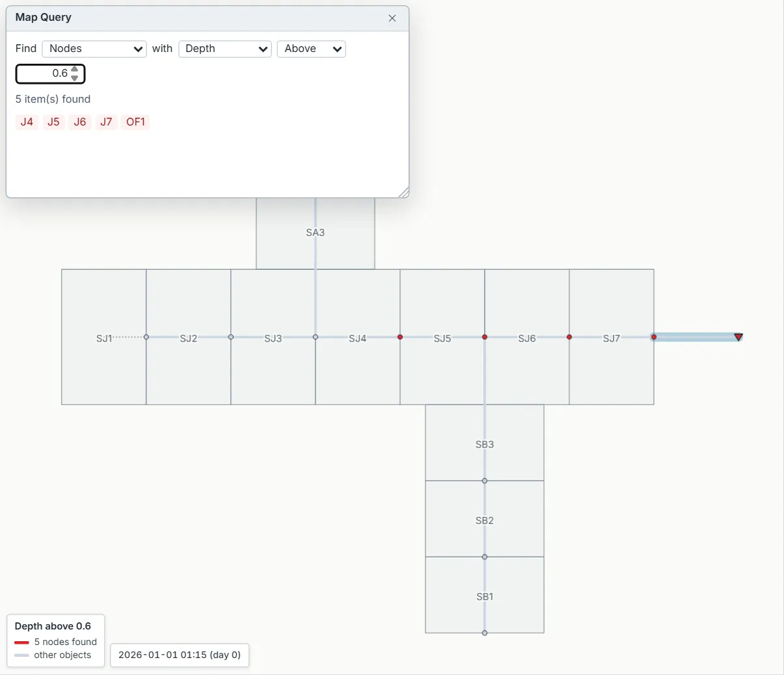Select subcatchment SJ6 label
784x675 pixels.
527,338
